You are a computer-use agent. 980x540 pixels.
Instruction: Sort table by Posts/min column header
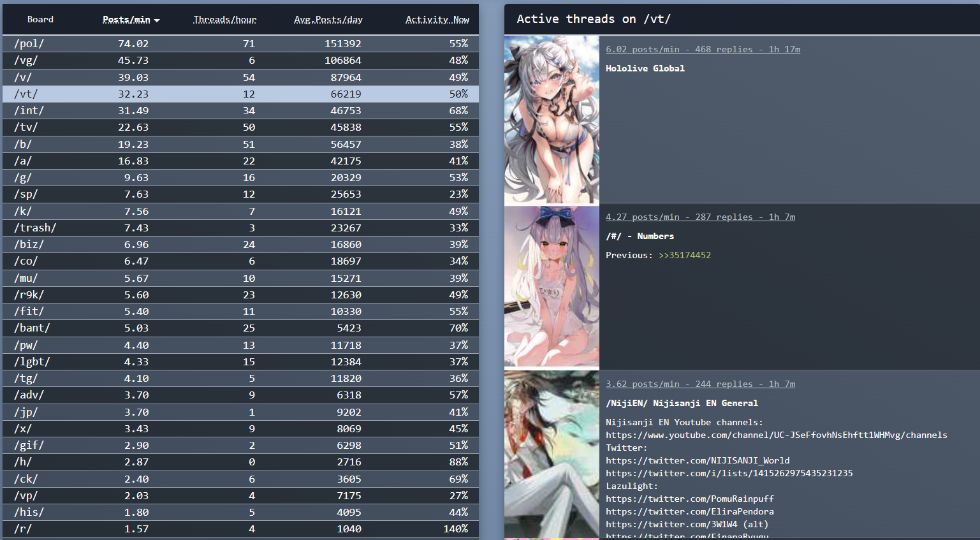[131, 20]
